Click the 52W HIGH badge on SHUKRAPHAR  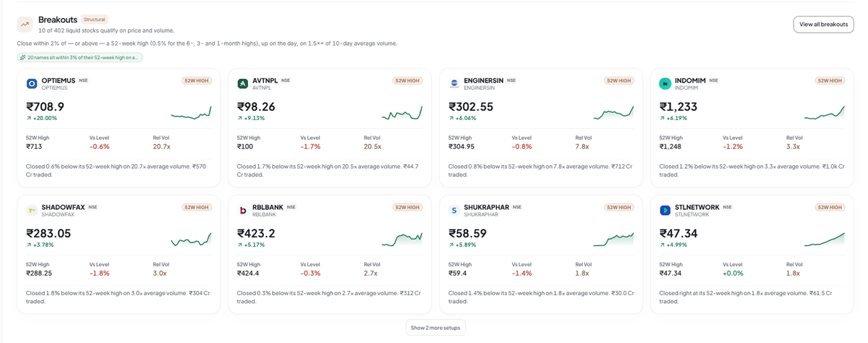(x=619, y=207)
